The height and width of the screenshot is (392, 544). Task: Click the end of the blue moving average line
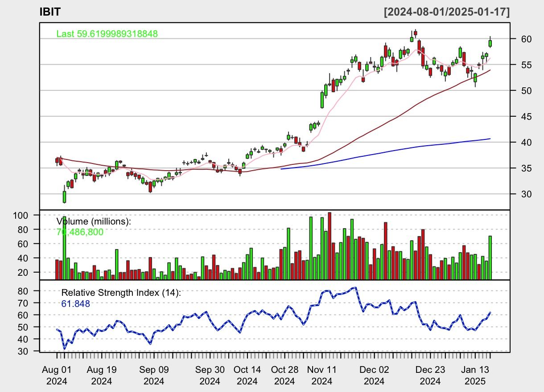click(x=490, y=139)
